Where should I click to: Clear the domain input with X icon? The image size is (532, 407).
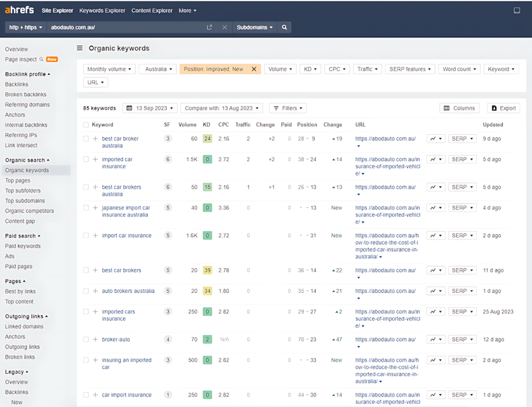(224, 27)
